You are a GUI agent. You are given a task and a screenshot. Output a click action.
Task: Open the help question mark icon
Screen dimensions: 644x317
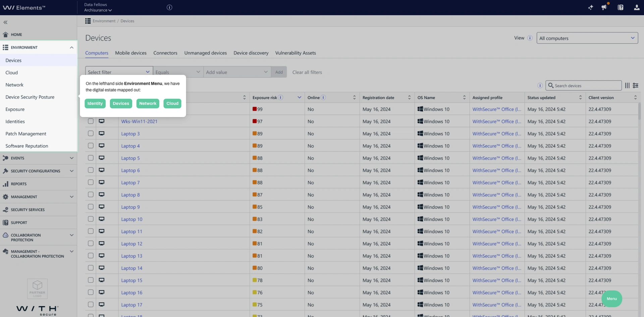(x=620, y=7)
